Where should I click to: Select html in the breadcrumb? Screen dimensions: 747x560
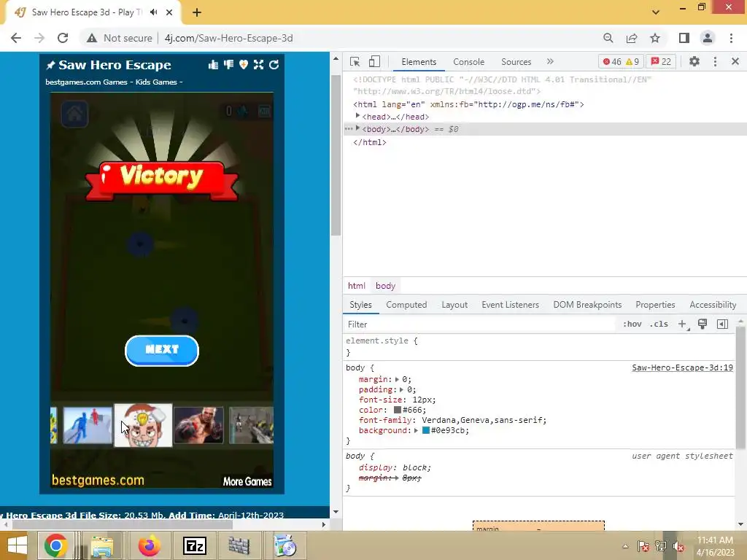point(356,286)
